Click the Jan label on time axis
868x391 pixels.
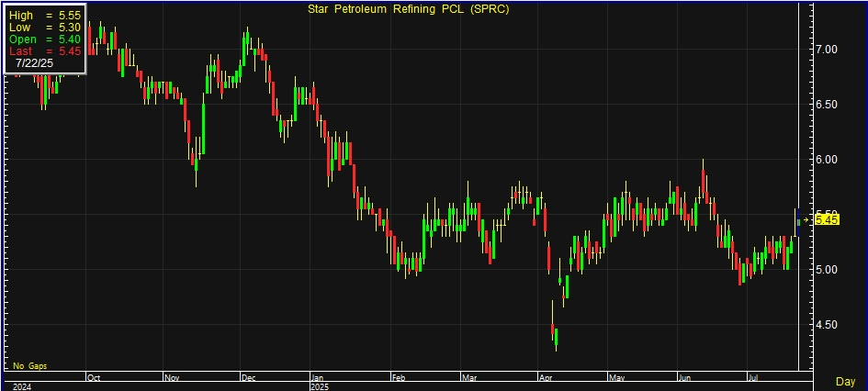click(x=318, y=378)
